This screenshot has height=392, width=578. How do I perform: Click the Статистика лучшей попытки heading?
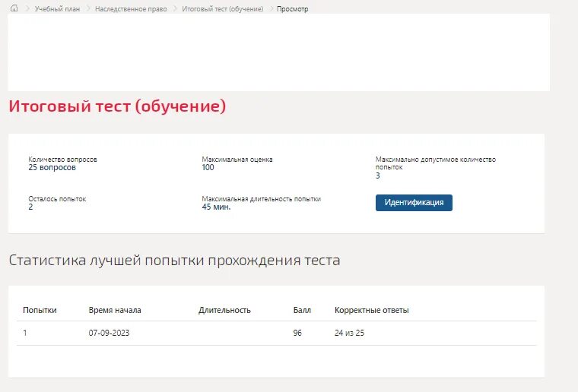point(174,261)
